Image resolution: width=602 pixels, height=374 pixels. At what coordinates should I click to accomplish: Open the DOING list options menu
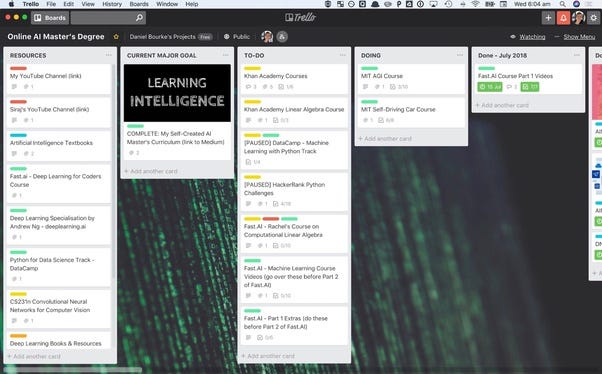(460, 55)
